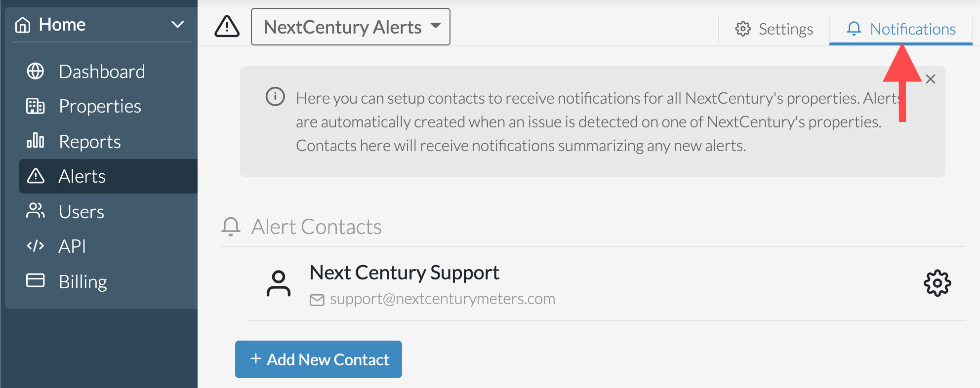Open the Reports bar chart icon
Image resolution: width=980 pixels, height=388 pixels.
pyautogui.click(x=35, y=141)
